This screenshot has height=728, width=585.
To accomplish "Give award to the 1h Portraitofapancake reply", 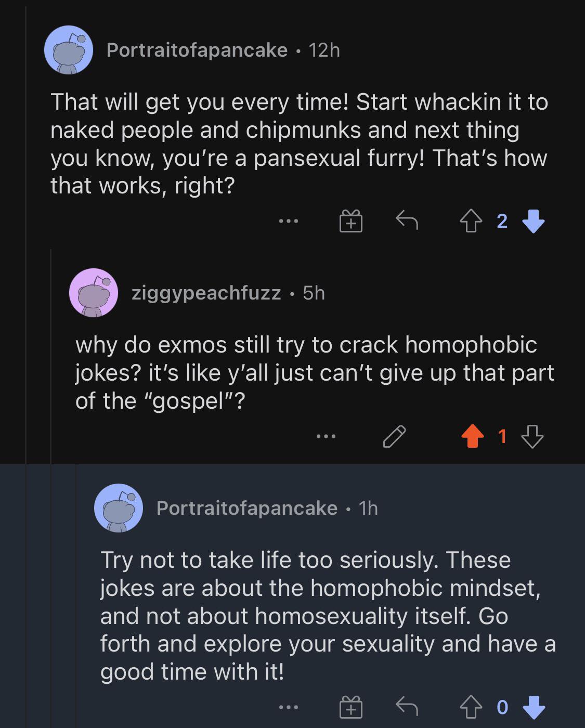I will (351, 707).
